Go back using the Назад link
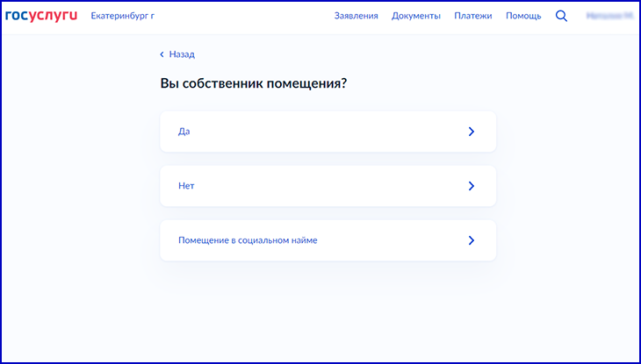This screenshot has width=641, height=364. (x=182, y=54)
